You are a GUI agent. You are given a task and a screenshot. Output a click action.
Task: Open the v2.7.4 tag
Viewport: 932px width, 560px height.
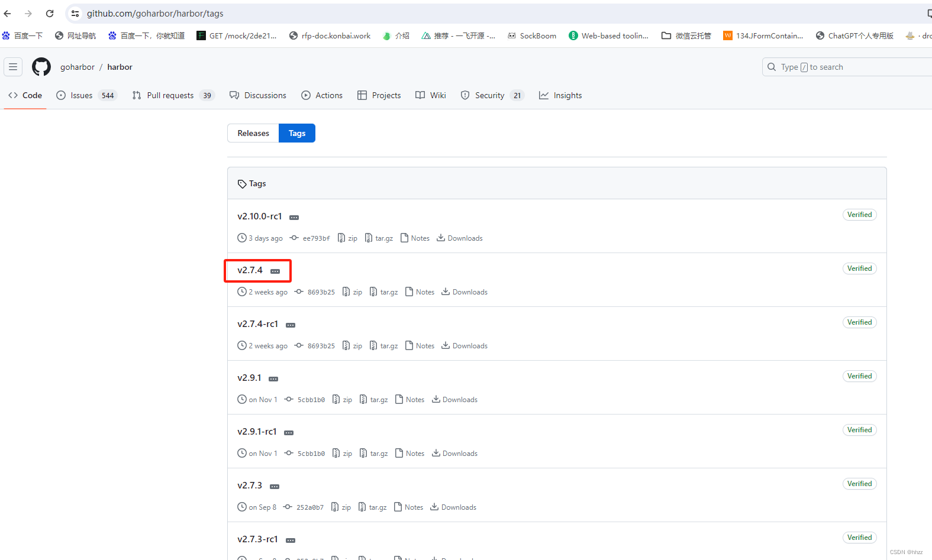250,270
